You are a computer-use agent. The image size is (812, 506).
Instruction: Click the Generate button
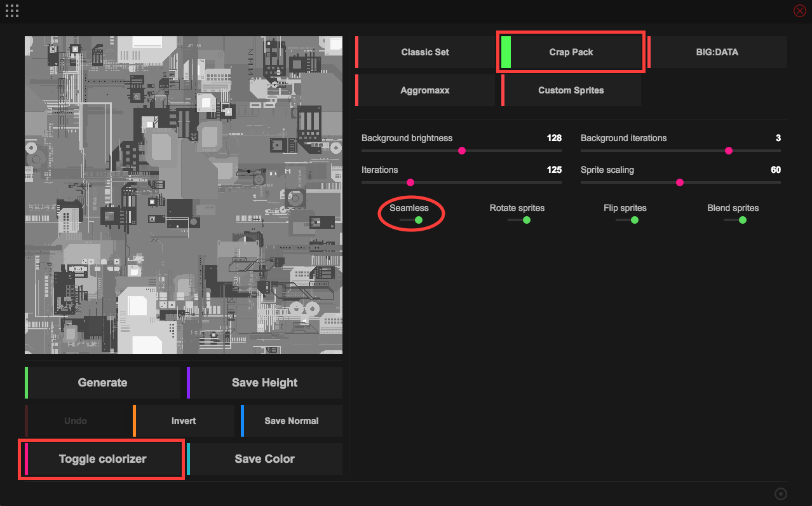(x=103, y=383)
